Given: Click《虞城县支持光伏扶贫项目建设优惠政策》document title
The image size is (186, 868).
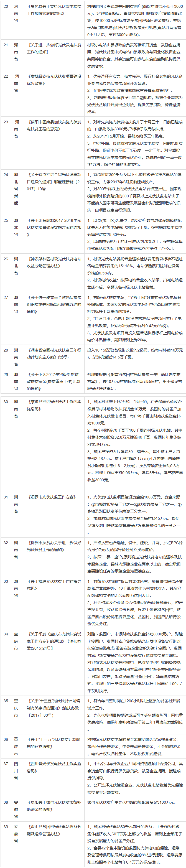Looking at the screenshot, I should (x=54, y=80).
